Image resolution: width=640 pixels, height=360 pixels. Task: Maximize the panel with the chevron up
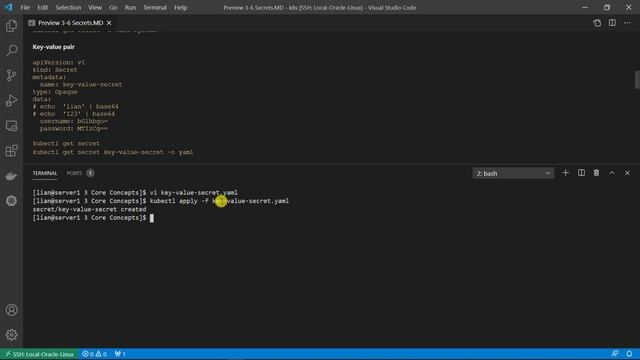click(x=612, y=173)
